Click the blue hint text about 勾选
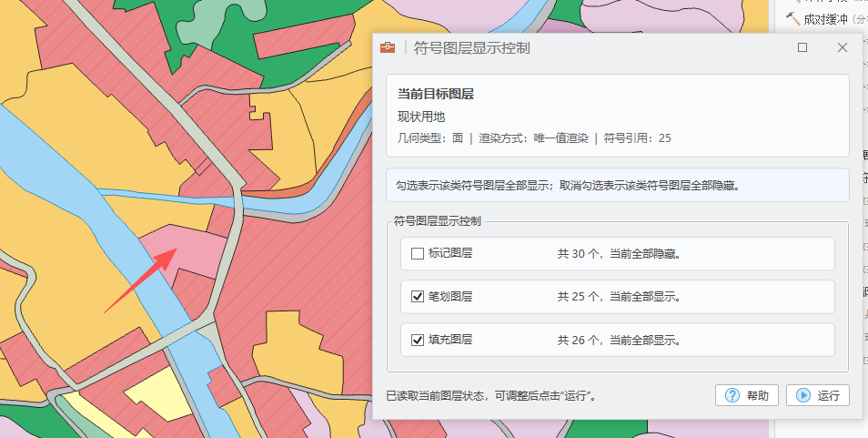 pyautogui.click(x=566, y=185)
